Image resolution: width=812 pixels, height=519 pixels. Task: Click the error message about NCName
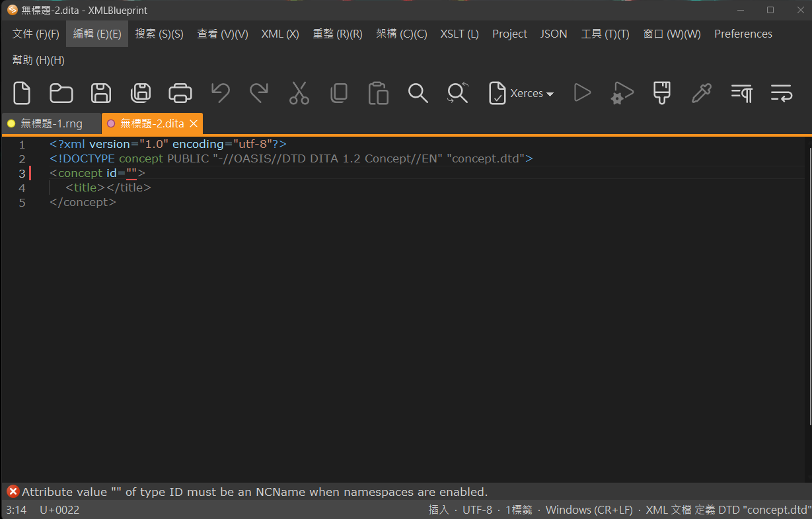[x=254, y=492]
